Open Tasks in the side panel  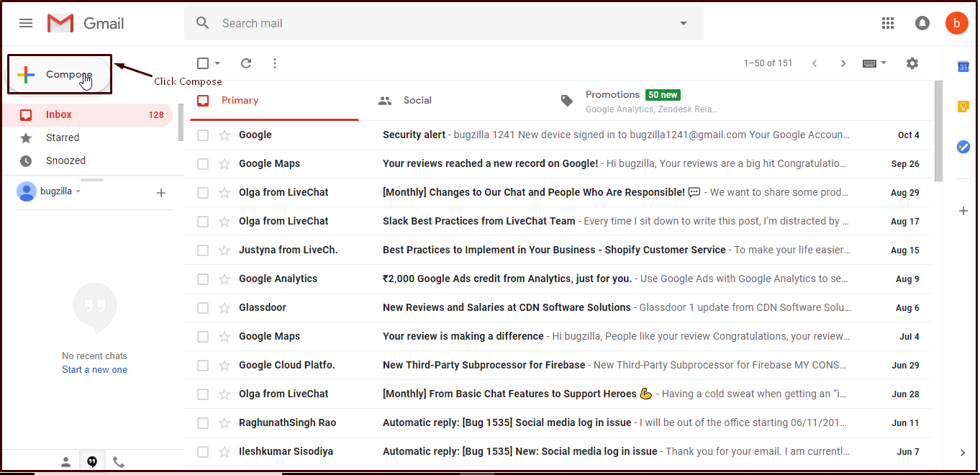(x=963, y=147)
